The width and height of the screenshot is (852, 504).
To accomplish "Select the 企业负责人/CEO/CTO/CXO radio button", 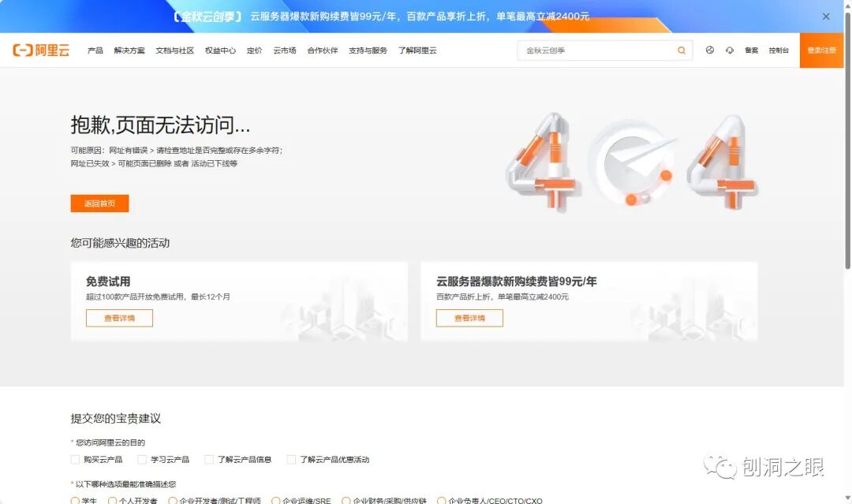I will coord(442,500).
